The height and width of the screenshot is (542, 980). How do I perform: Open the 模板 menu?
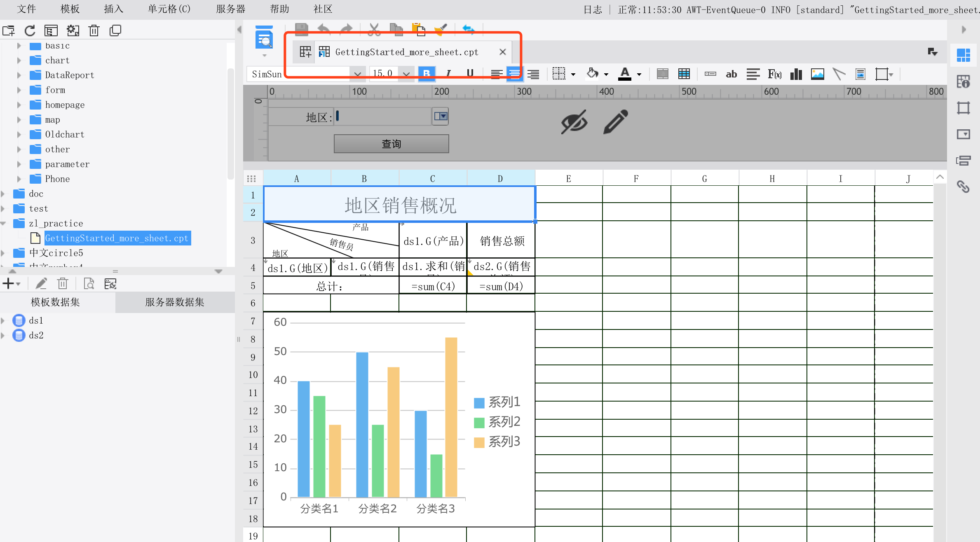tap(70, 9)
